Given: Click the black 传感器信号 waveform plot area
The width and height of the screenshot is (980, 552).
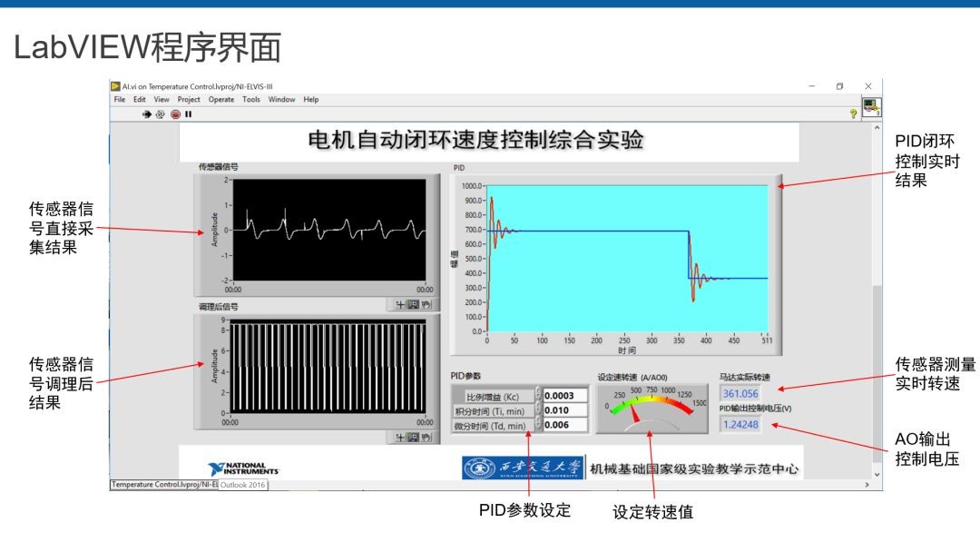Looking at the screenshot, I should (328, 230).
